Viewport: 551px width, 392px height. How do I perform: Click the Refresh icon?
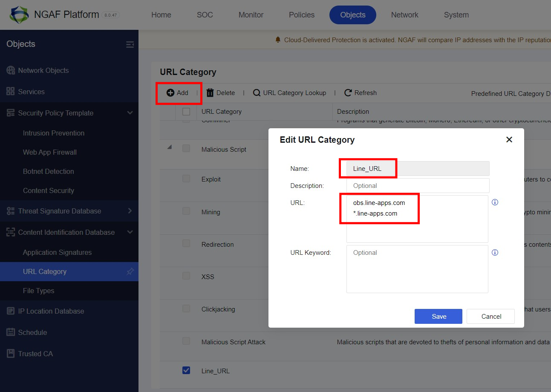[x=348, y=93]
